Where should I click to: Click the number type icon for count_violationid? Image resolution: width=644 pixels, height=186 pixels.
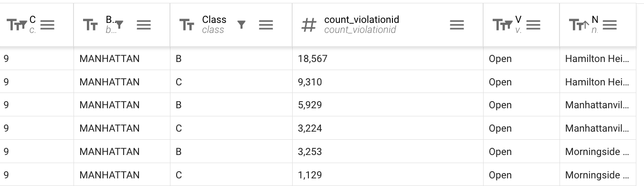point(309,25)
